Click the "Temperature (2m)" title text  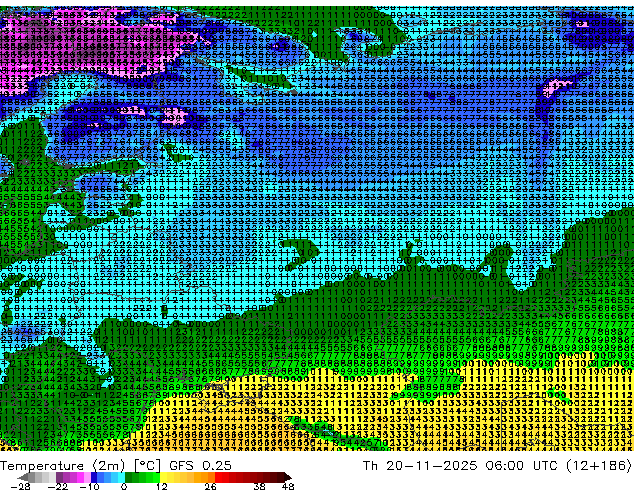click(x=63, y=466)
